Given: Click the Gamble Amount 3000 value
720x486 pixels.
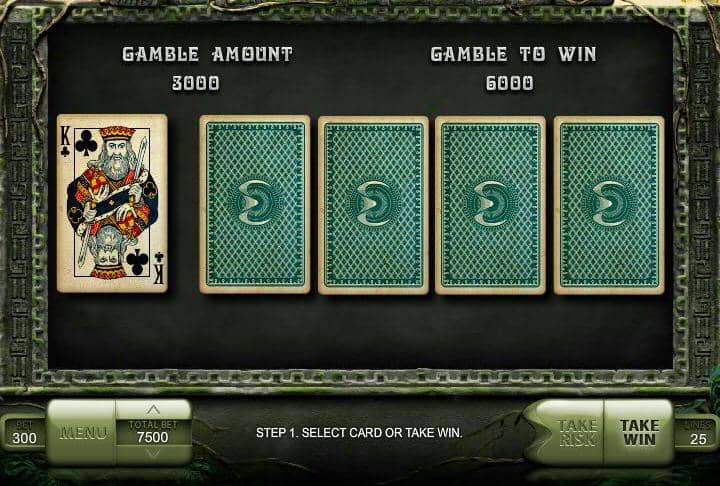Looking at the screenshot, I should coord(196,83).
